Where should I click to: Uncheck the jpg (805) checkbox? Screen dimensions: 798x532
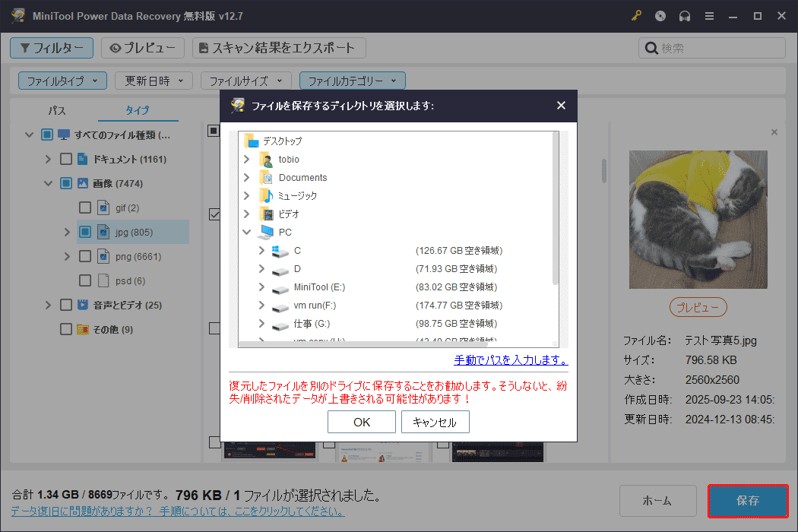pyautogui.click(x=85, y=232)
